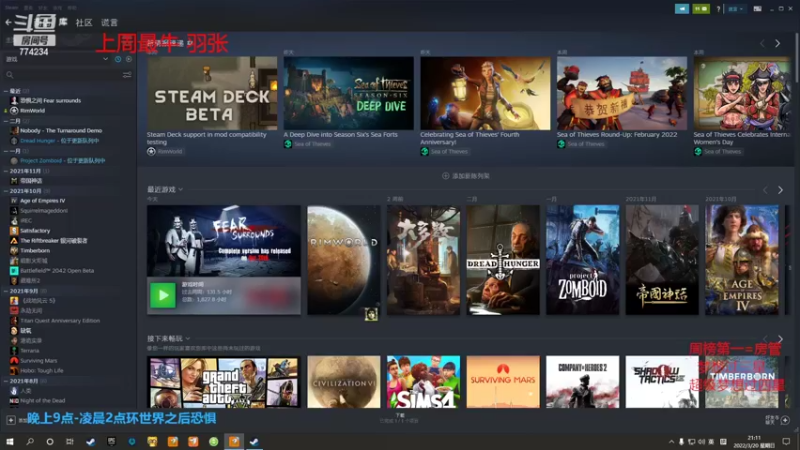Collapse the 2021年10月 group
This screenshot has width=800, height=450.
[6, 191]
